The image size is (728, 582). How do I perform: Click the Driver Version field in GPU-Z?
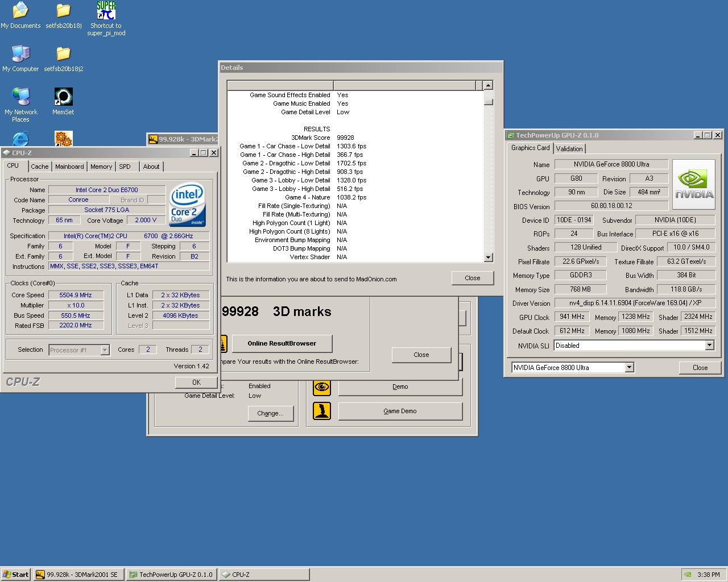[635, 303]
